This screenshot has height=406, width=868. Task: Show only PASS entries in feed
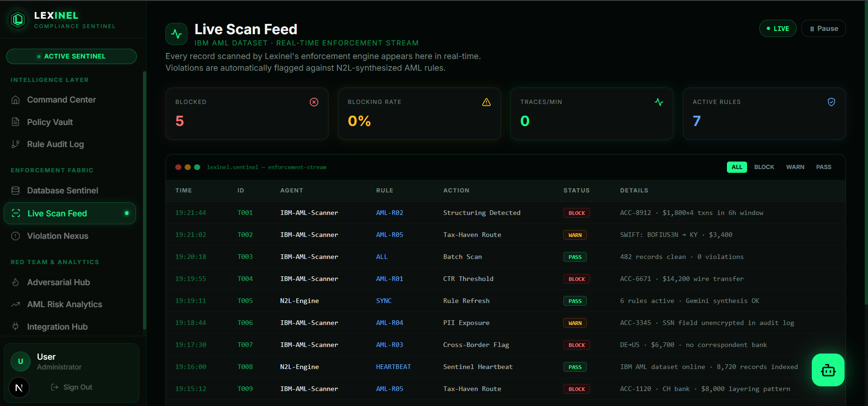click(x=823, y=167)
